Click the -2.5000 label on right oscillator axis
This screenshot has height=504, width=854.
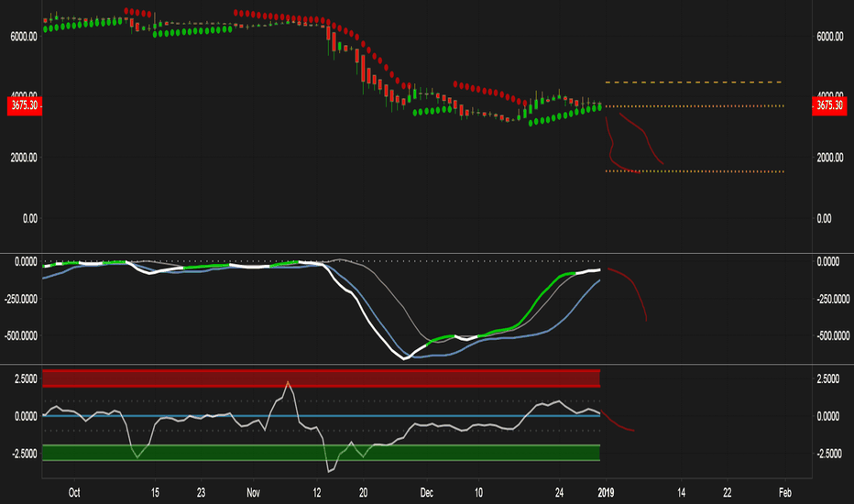pyautogui.click(x=829, y=454)
